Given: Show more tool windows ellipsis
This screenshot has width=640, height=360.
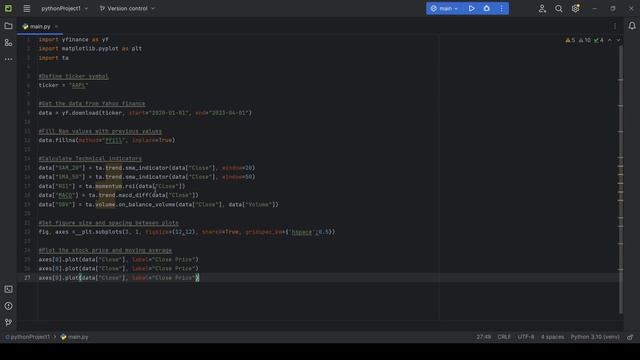Looking at the screenshot, I should 8,59.
